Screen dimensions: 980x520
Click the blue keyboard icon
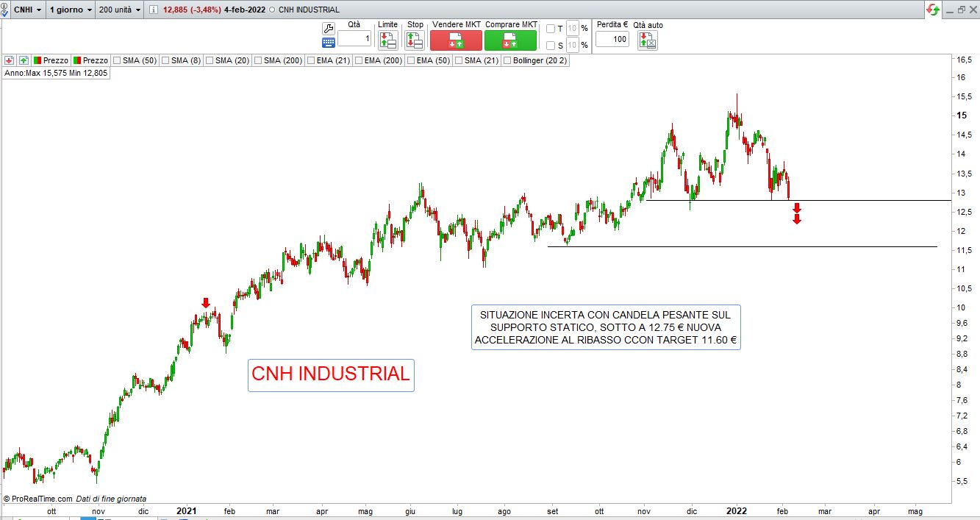coord(328,43)
